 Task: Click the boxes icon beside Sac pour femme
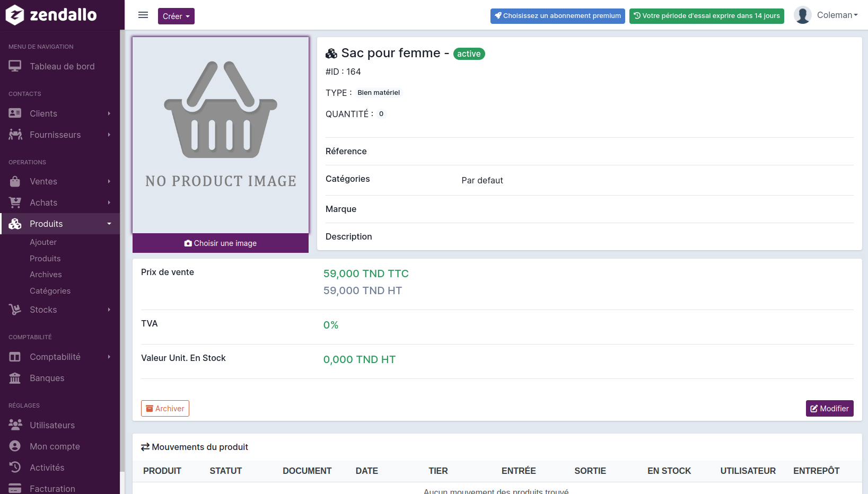click(331, 54)
